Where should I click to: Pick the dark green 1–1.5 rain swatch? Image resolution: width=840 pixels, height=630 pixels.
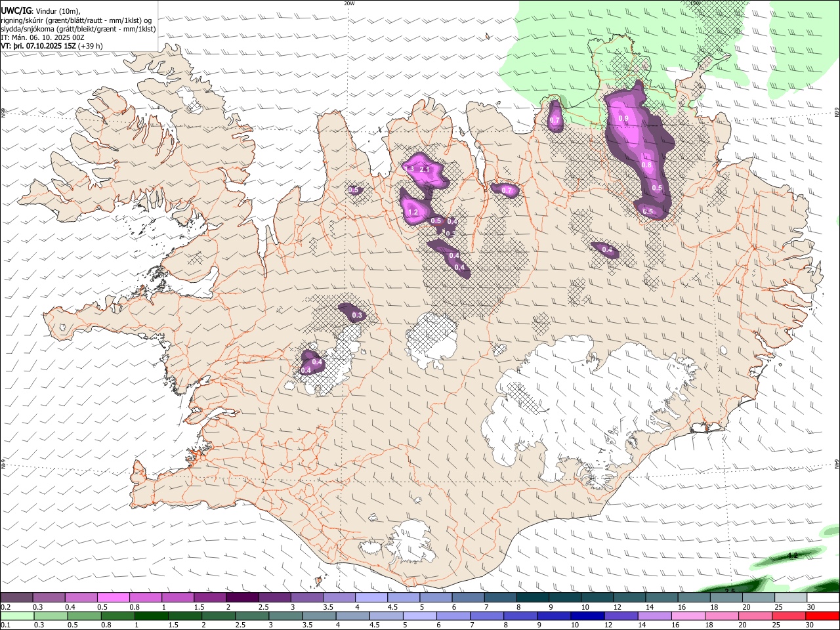click(x=151, y=616)
